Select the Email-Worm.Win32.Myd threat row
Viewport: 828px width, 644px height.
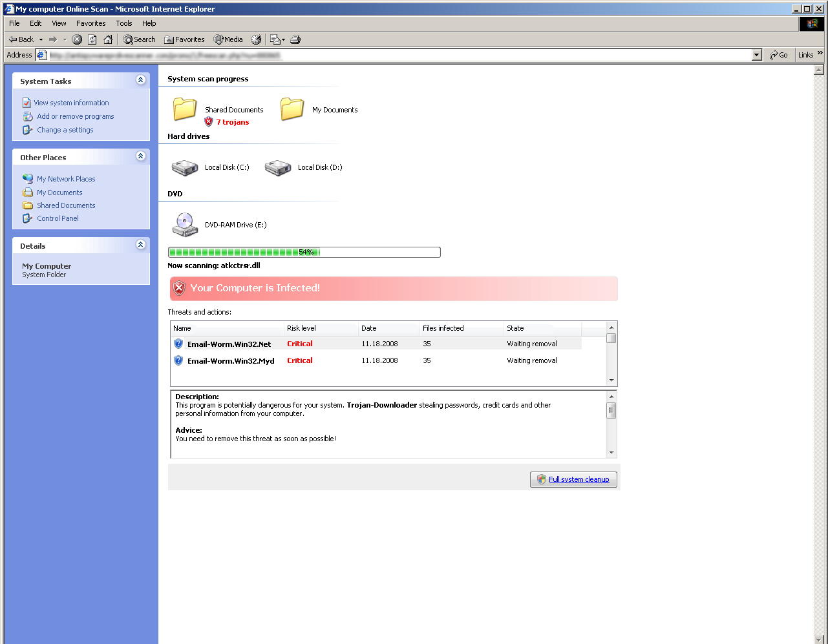click(x=376, y=360)
